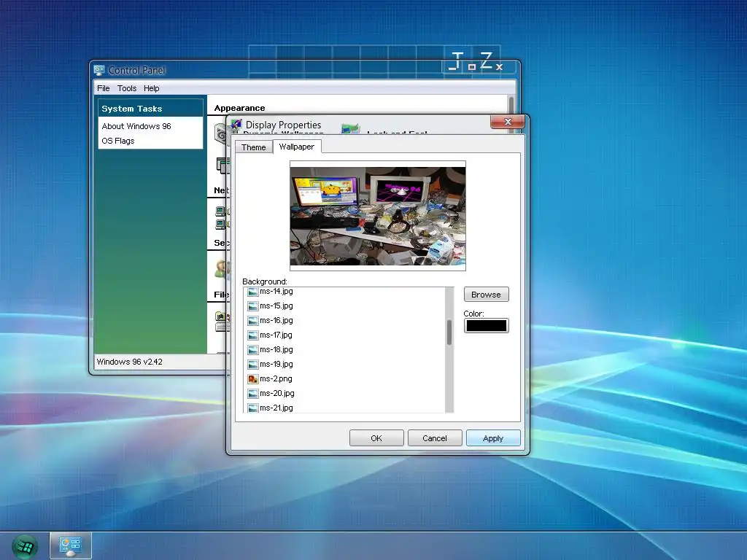Switch to the Theme tab
Screen dimensions: 747x560
tap(253, 147)
